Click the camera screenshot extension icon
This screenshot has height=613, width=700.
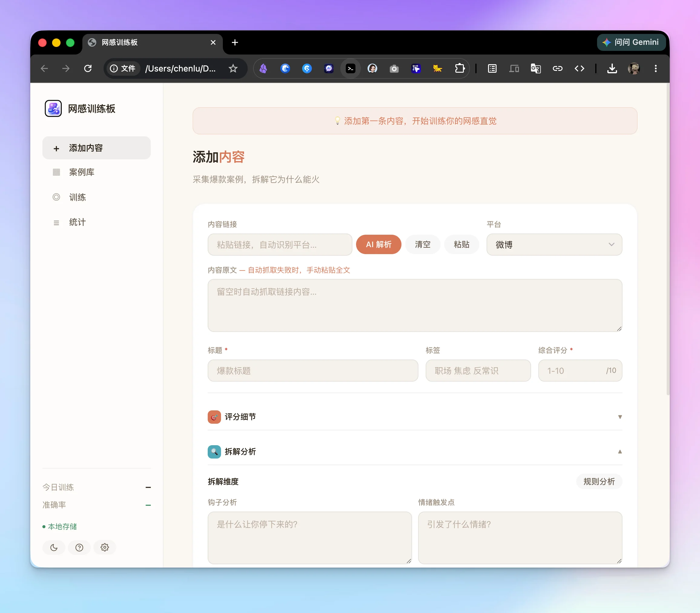394,68
